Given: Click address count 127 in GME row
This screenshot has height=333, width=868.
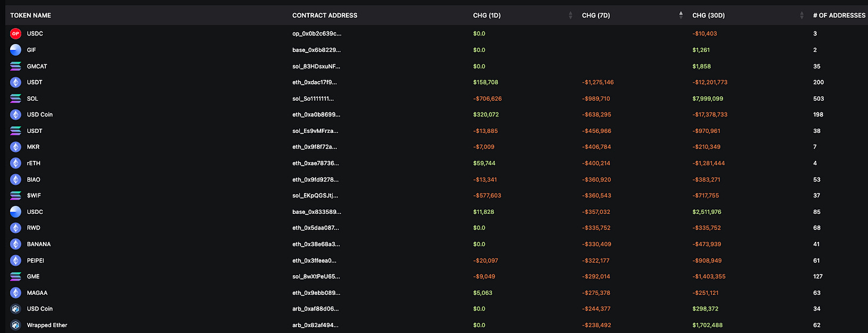Looking at the screenshot, I should (x=817, y=276).
